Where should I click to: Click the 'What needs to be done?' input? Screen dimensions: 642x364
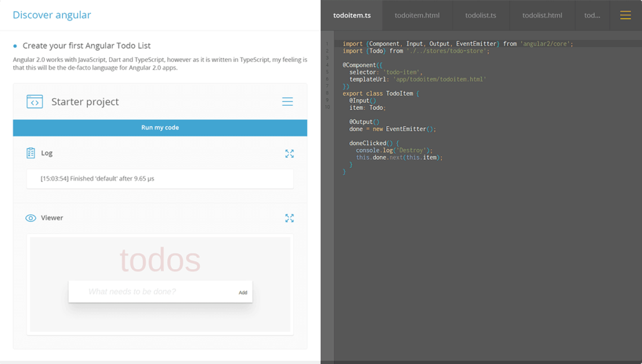(157, 291)
